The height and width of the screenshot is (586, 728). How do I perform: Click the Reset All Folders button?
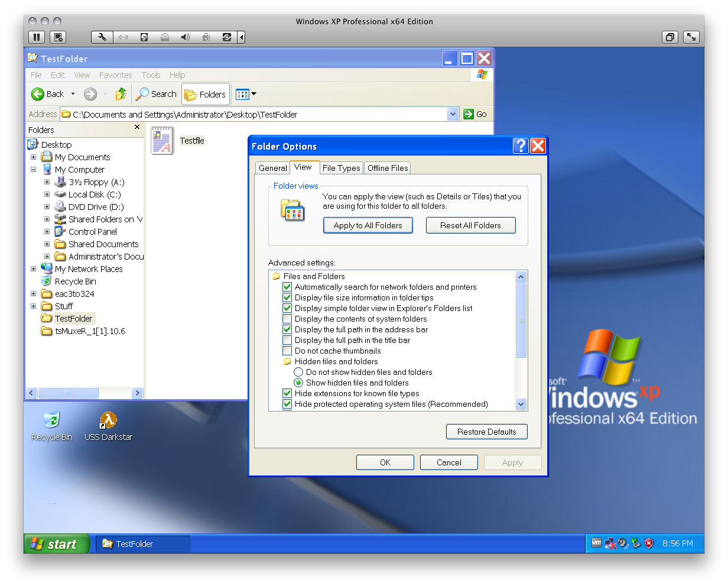(x=470, y=225)
